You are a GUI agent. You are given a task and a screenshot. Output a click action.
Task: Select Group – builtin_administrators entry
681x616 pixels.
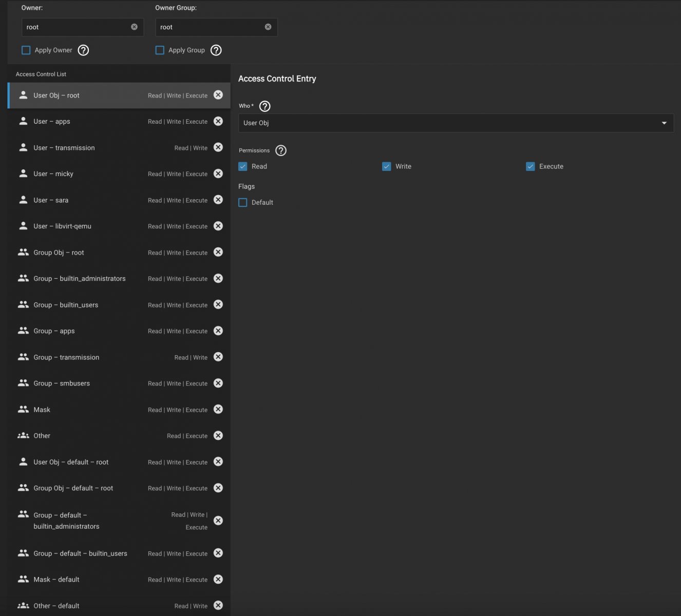click(80, 279)
